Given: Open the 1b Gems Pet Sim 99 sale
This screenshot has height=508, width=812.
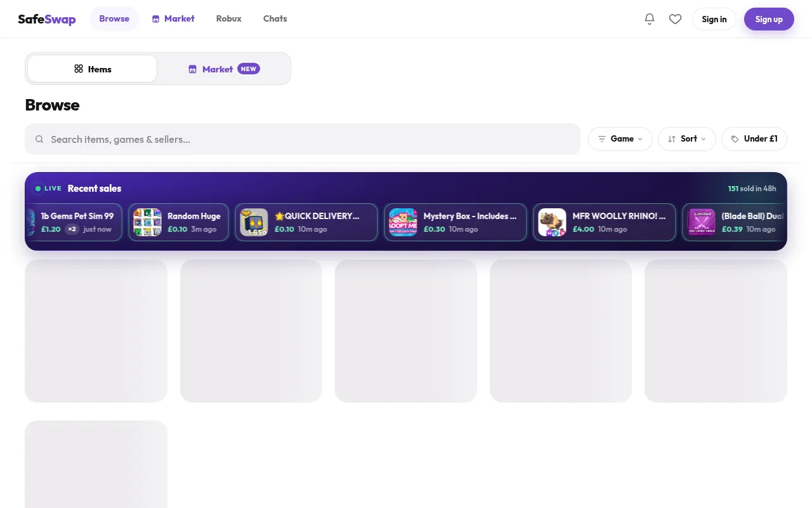Looking at the screenshot, I should click(x=73, y=222).
